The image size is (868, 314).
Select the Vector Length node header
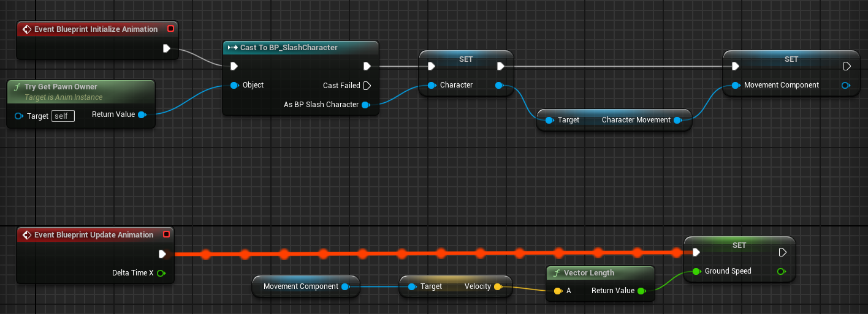tap(588, 273)
